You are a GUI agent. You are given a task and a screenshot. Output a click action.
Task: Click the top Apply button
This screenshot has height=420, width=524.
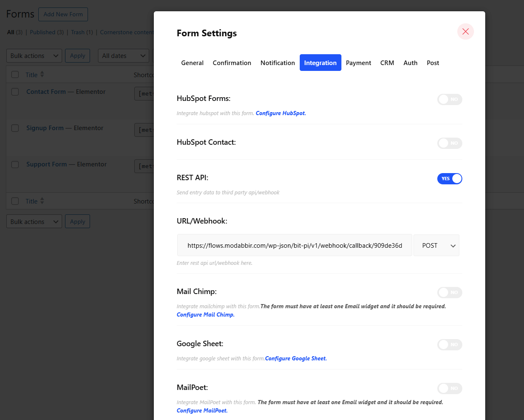coord(78,56)
